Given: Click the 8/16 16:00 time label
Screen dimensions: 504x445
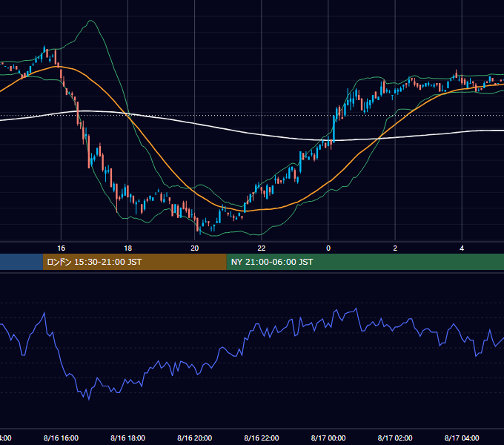Looking at the screenshot, I should coord(61,438).
